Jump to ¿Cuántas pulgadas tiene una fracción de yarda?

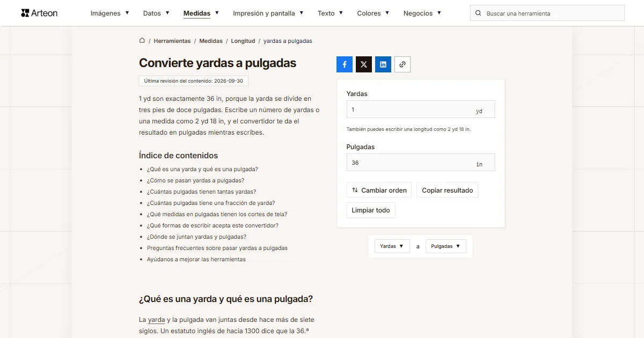point(211,203)
